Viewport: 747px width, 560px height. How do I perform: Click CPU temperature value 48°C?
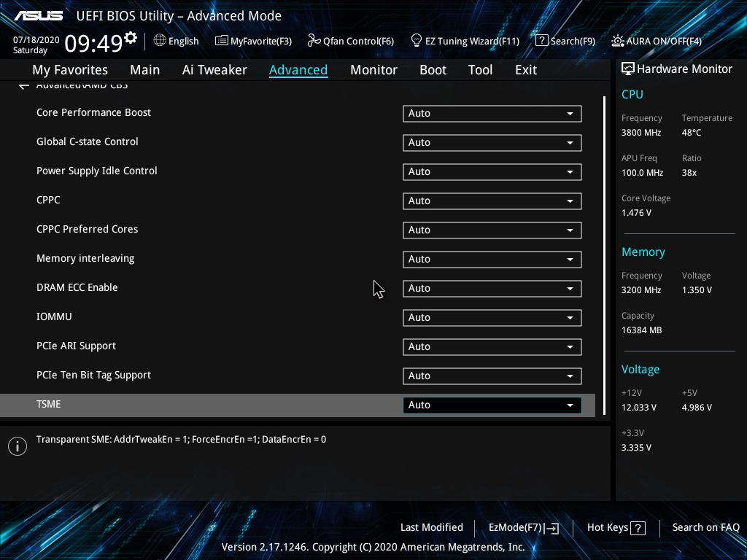[x=692, y=133]
